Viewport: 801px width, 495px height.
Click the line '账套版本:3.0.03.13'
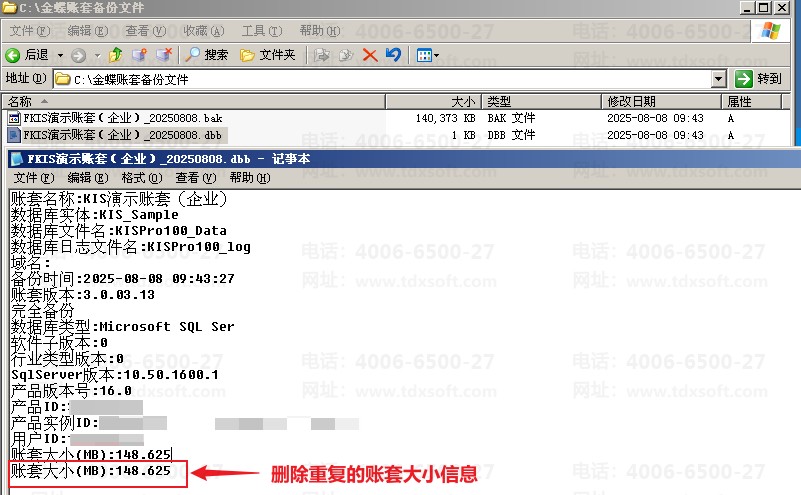click(83, 295)
